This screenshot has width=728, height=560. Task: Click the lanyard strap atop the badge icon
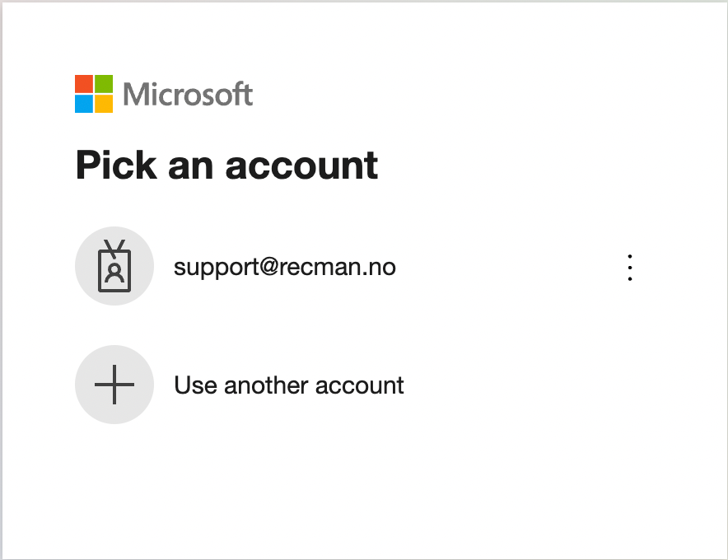(x=114, y=246)
